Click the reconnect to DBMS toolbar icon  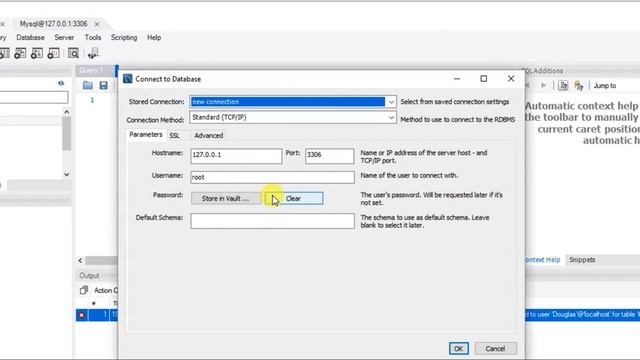(93, 53)
